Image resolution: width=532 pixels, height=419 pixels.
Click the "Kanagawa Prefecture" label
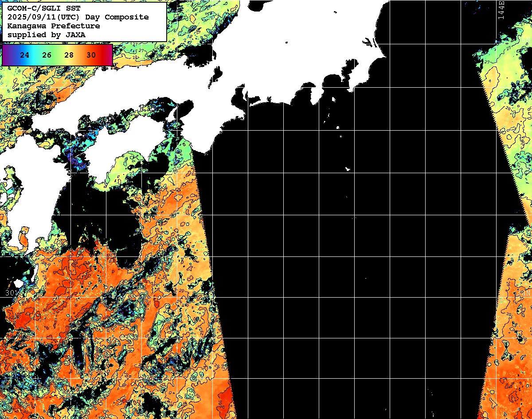pyautogui.click(x=54, y=26)
